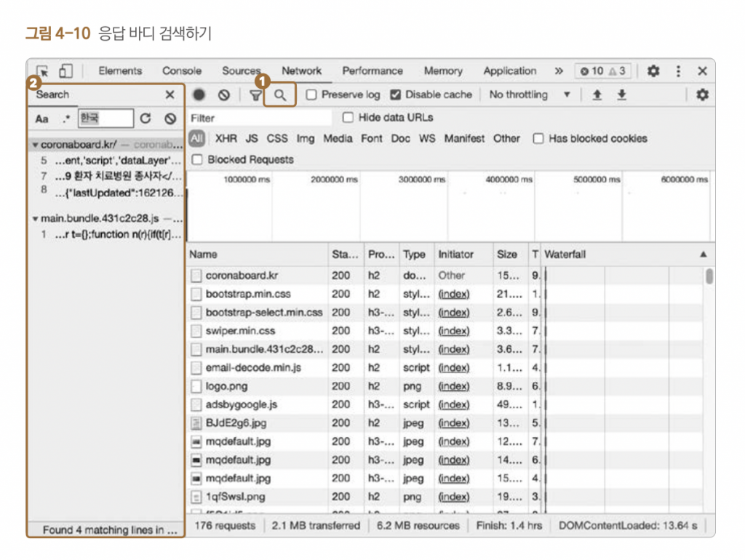745x560 pixels.
Task: Toggle regular expression search option
Action: [x=66, y=119]
